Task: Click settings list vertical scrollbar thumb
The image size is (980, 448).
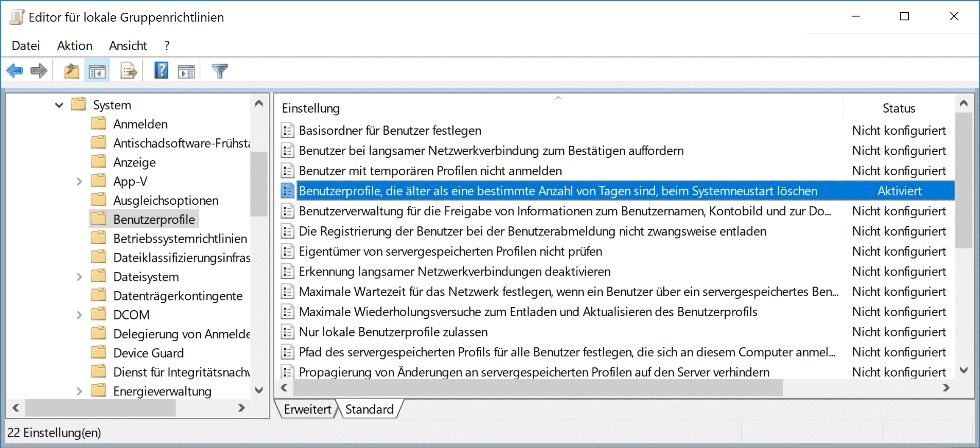Action: 964,181
